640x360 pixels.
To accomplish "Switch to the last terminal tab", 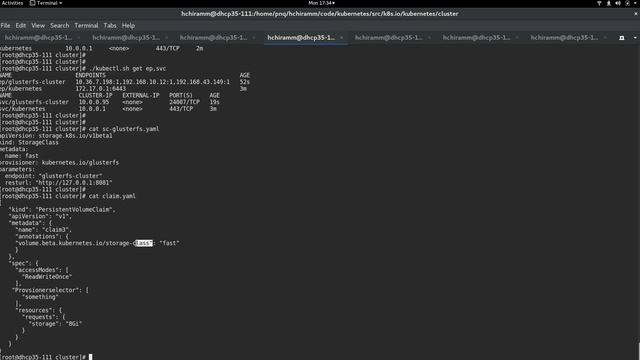I will [x=564, y=38].
